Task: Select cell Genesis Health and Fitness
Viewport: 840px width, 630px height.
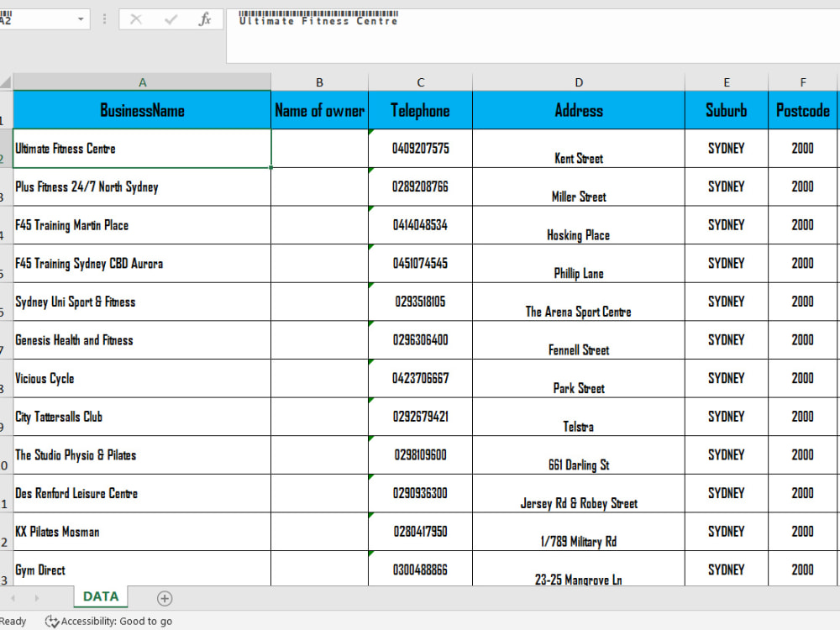Action: [142, 340]
